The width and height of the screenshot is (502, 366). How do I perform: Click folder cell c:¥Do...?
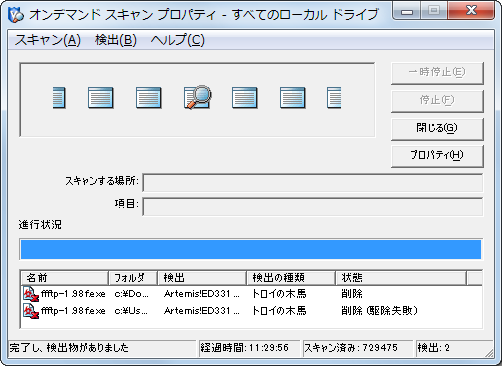tap(131, 294)
